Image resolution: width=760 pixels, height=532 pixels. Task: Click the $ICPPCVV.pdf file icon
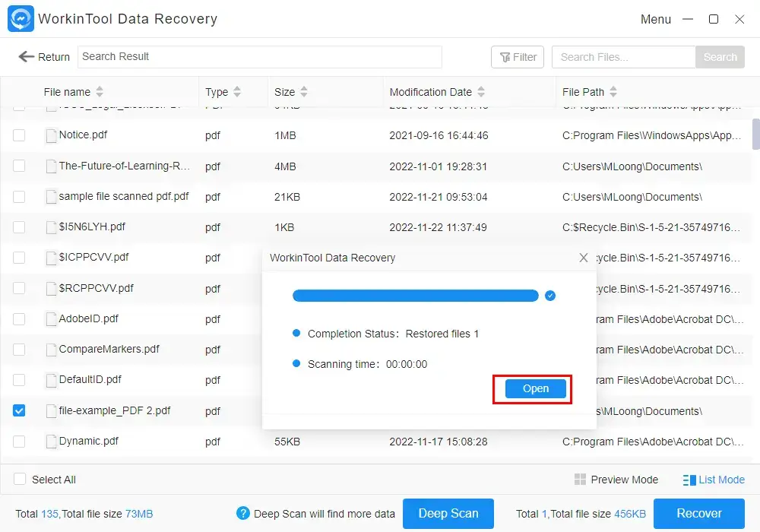(x=51, y=258)
